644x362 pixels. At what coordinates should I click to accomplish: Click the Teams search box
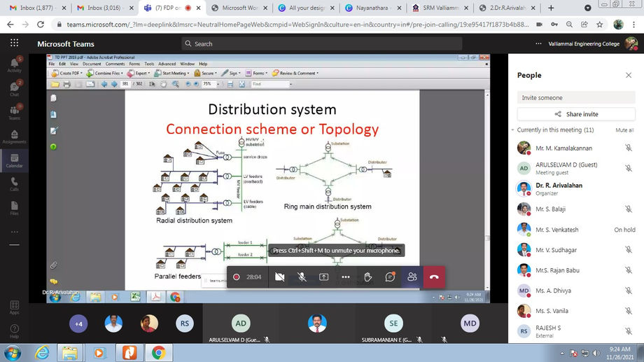(x=321, y=43)
